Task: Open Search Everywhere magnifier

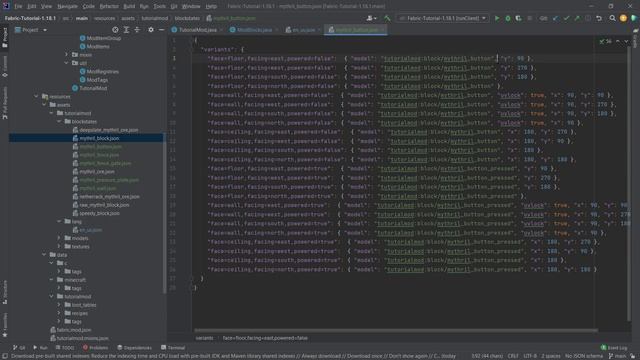Action: coord(612,18)
